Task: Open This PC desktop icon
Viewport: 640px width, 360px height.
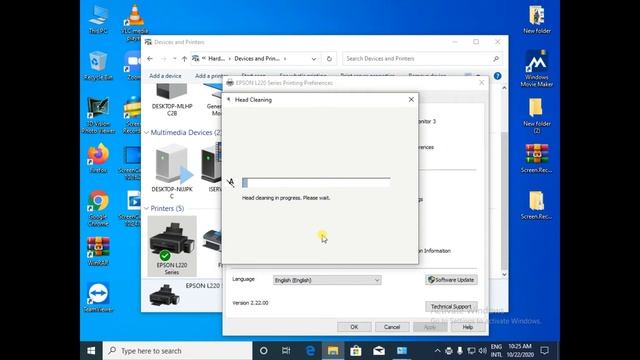Action: [98, 19]
